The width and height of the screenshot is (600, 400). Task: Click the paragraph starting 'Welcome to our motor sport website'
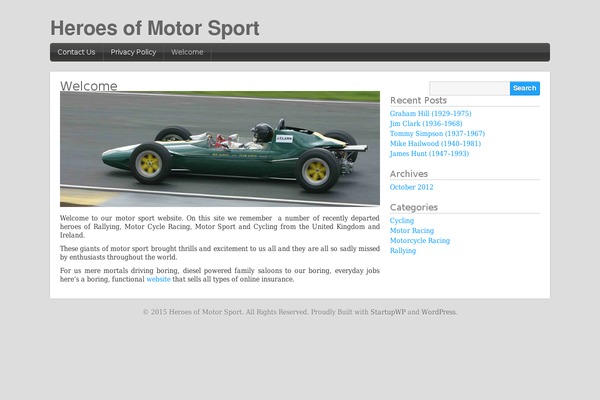coord(220,227)
